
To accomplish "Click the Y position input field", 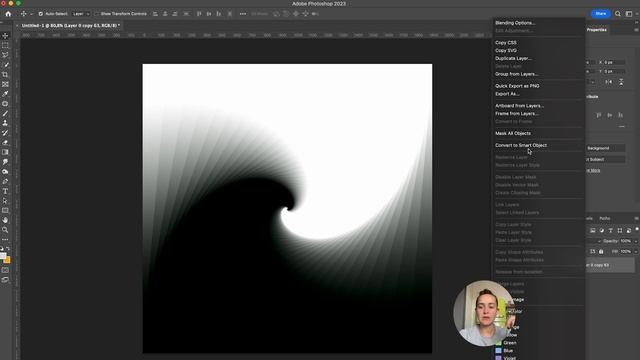I will coord(614,71).
